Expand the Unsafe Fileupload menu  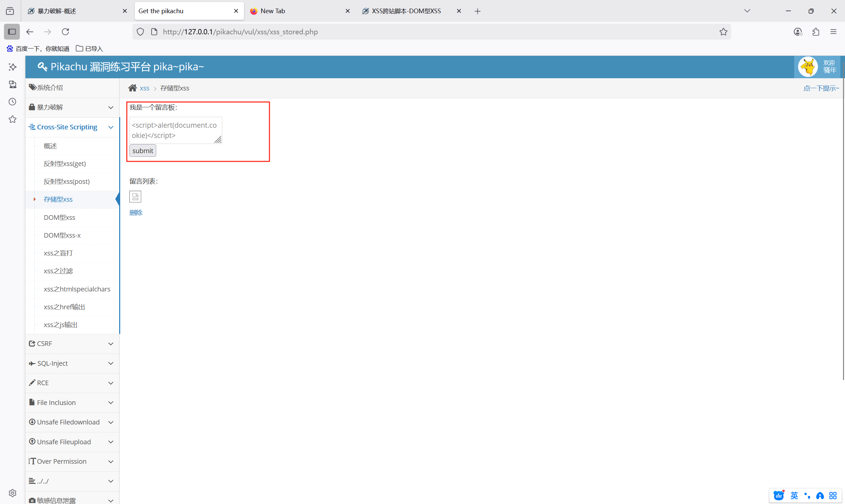click(x=72, y=442)
